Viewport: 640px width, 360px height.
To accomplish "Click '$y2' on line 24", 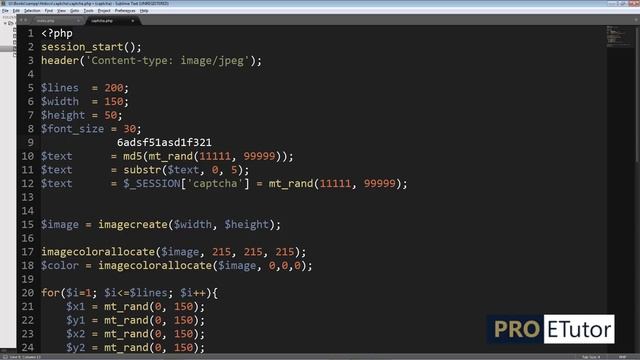I will [76, 348].
